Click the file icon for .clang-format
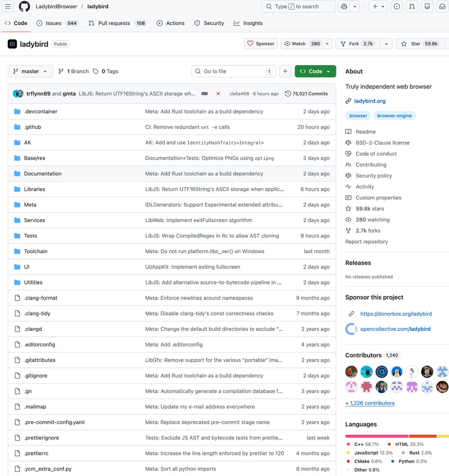 17,298
